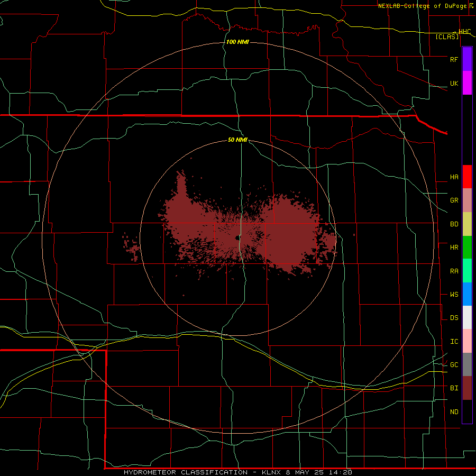The height and width of the screenshot is (476, 476).
Task: Select the GR salmon legend color swatch
Action: 467,200
